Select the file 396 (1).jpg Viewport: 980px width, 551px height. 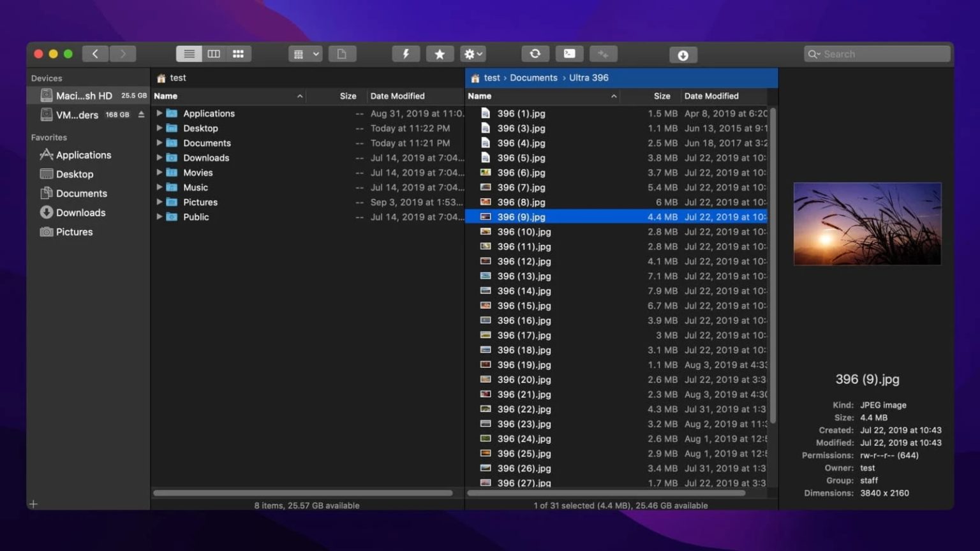pos(521,113)
